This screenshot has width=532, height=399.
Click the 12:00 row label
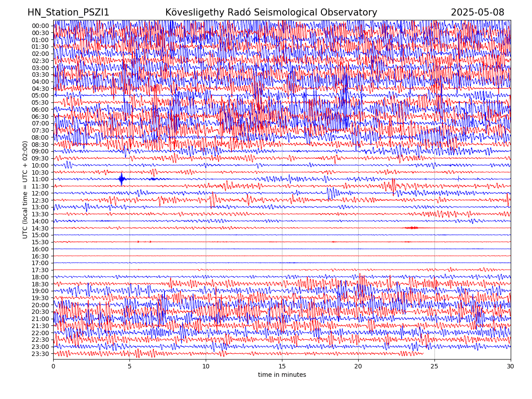coord(40,193)
